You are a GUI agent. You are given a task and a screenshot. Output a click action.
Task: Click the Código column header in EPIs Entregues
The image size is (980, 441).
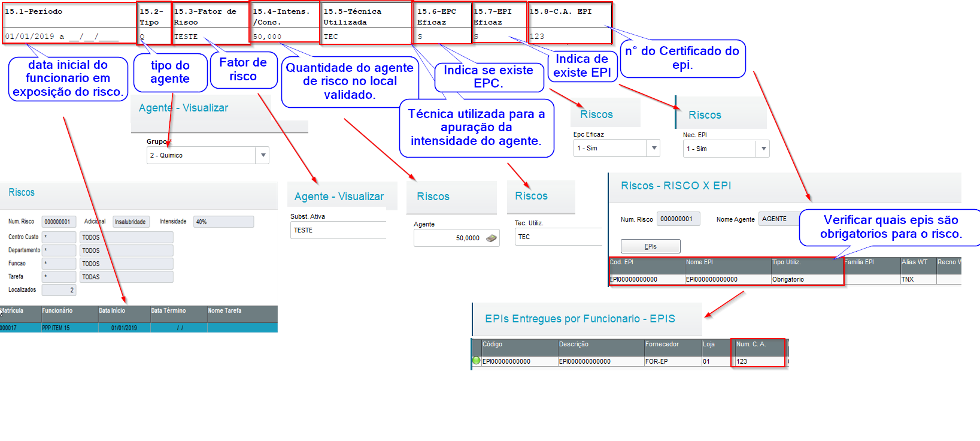(x=520, y=348)
